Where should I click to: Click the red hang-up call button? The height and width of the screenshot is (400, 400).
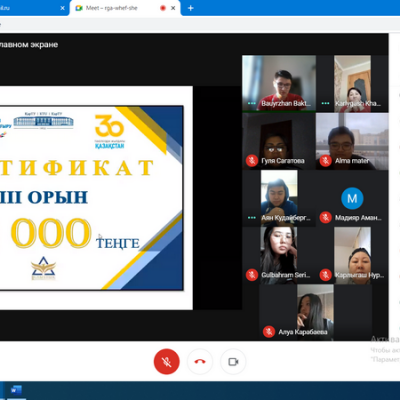pos(200,362)
